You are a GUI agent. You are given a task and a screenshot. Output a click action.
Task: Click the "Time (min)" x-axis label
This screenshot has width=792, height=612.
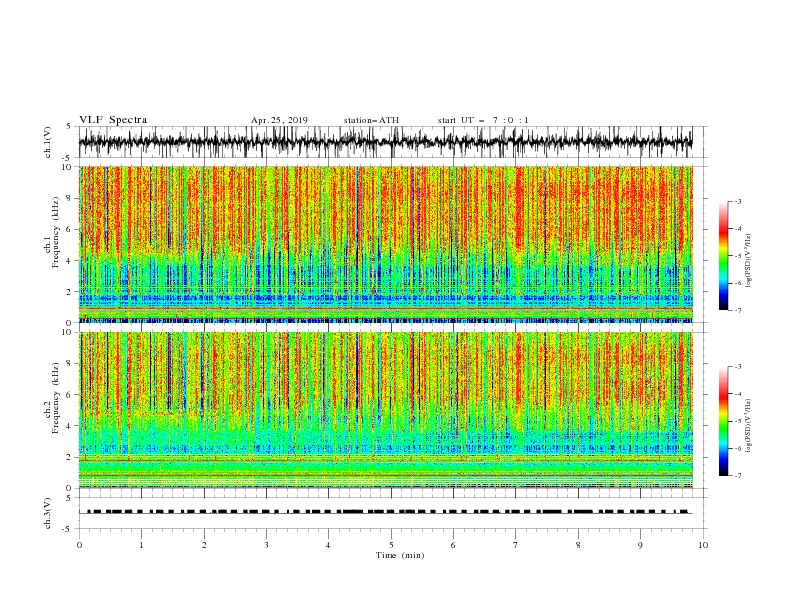click(400, 555)
